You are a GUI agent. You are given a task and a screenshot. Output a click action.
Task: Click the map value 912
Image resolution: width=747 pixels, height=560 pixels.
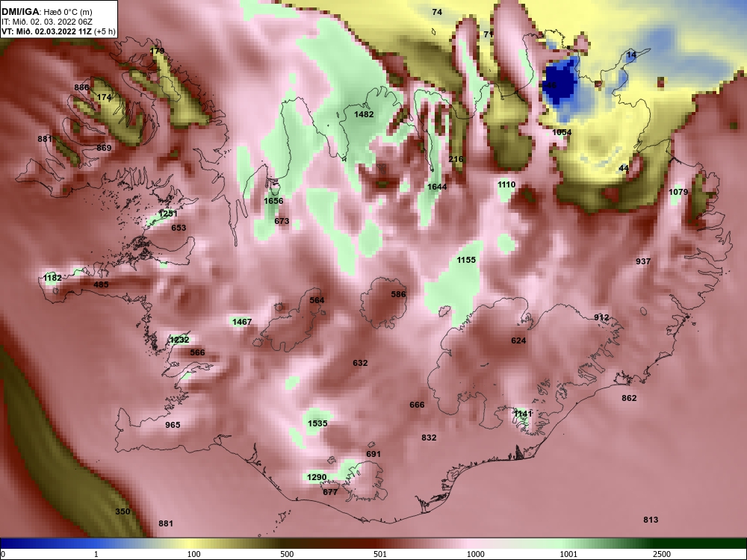(601, 317)
